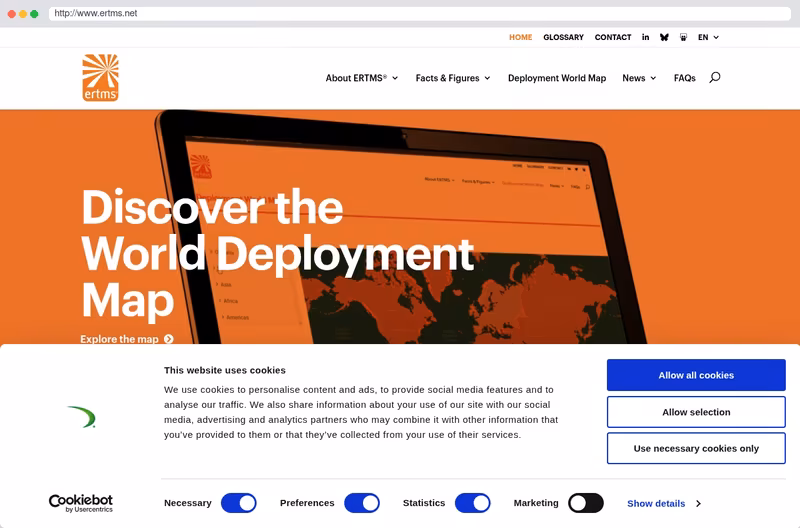This screenshot has height=528, width=800.
Task: Expand the About ERTMS menu
Action: pos(362,78)
